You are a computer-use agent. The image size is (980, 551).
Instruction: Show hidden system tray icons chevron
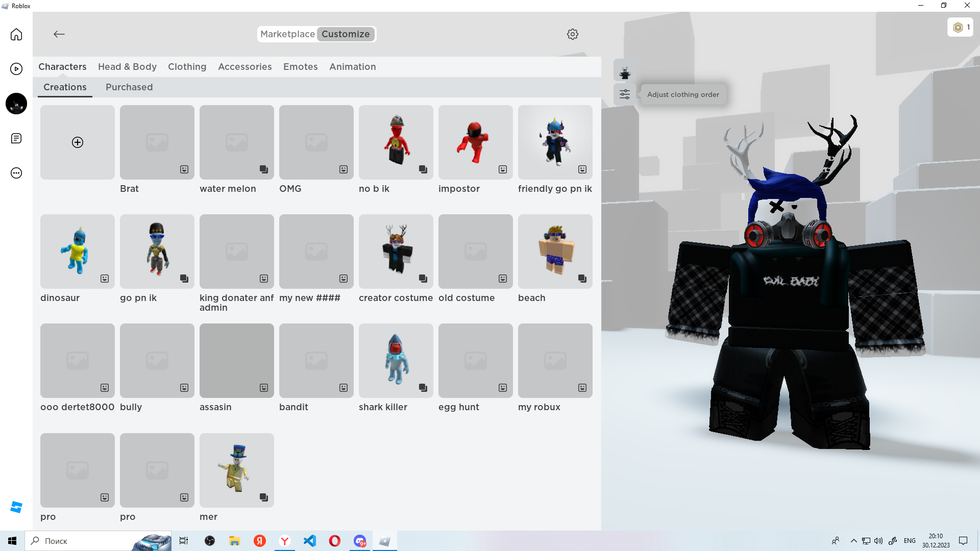[x=853, y=541]
